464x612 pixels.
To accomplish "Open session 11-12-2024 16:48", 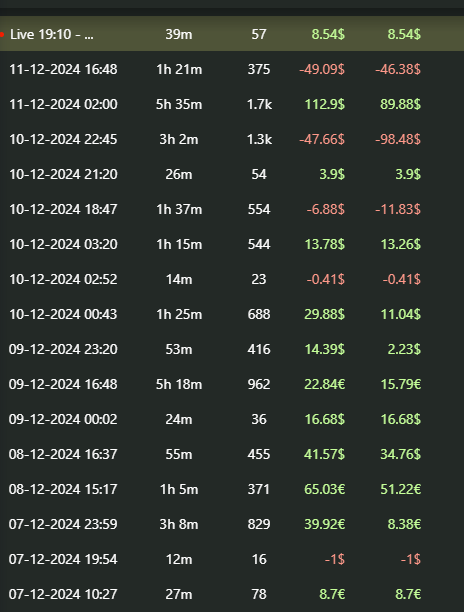I will click(232, 69).
